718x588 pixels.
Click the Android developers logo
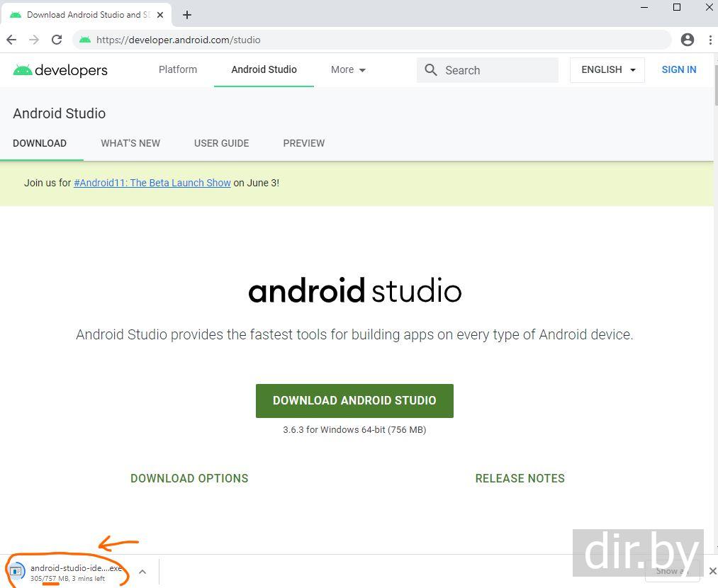[60, 70]
